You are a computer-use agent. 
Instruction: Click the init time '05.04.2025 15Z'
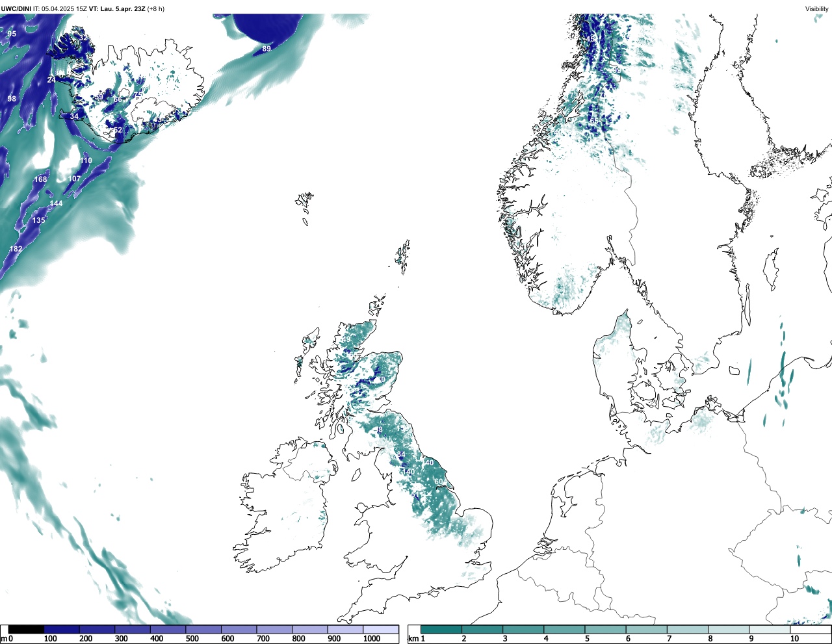[x=65, y=8]
